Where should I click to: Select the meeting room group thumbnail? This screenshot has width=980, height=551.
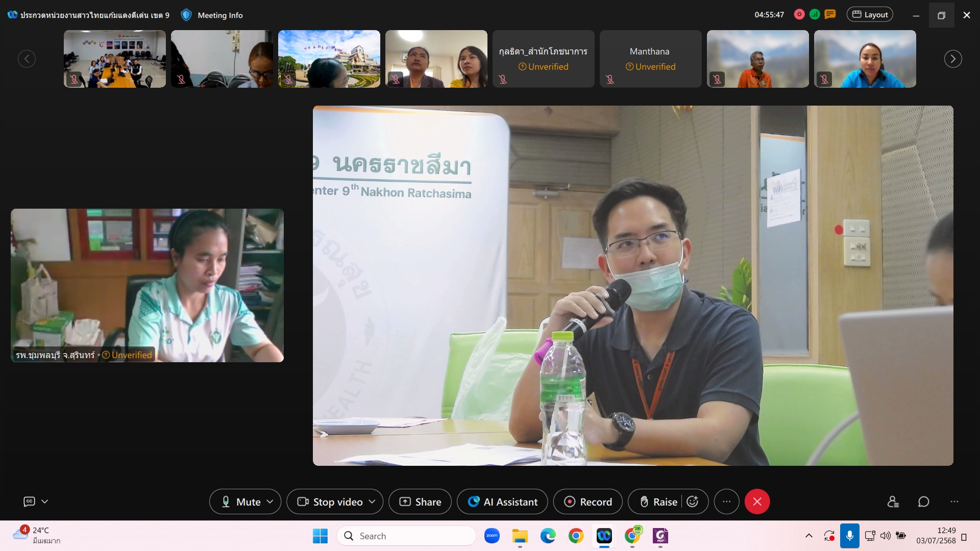tap(115, 59)
